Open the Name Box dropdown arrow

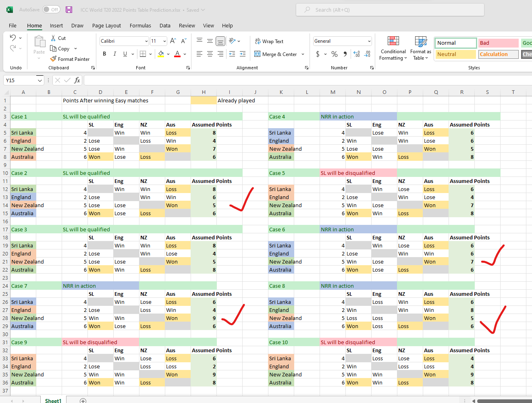39,81
